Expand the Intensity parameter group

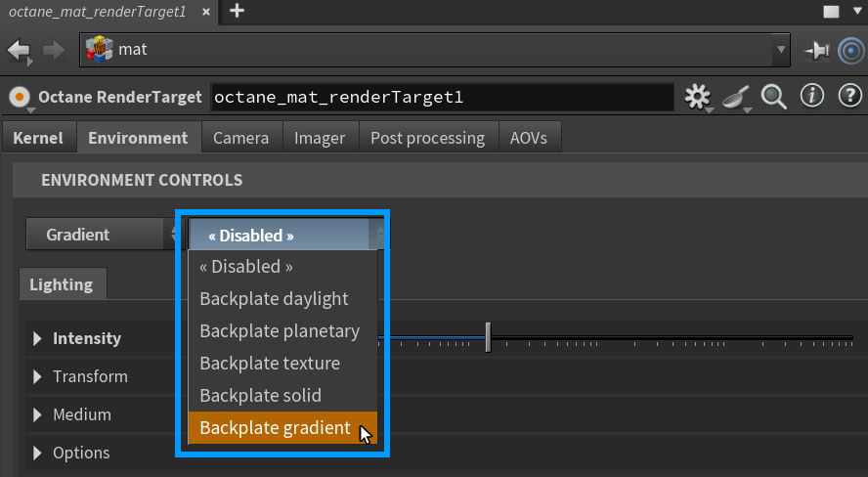38,338
